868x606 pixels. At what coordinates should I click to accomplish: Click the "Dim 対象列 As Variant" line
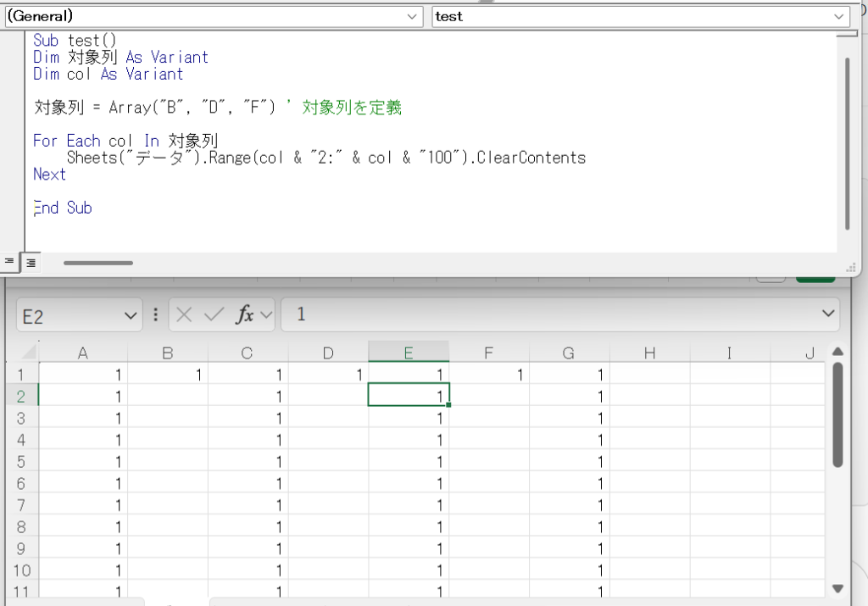tap(120, 57)
